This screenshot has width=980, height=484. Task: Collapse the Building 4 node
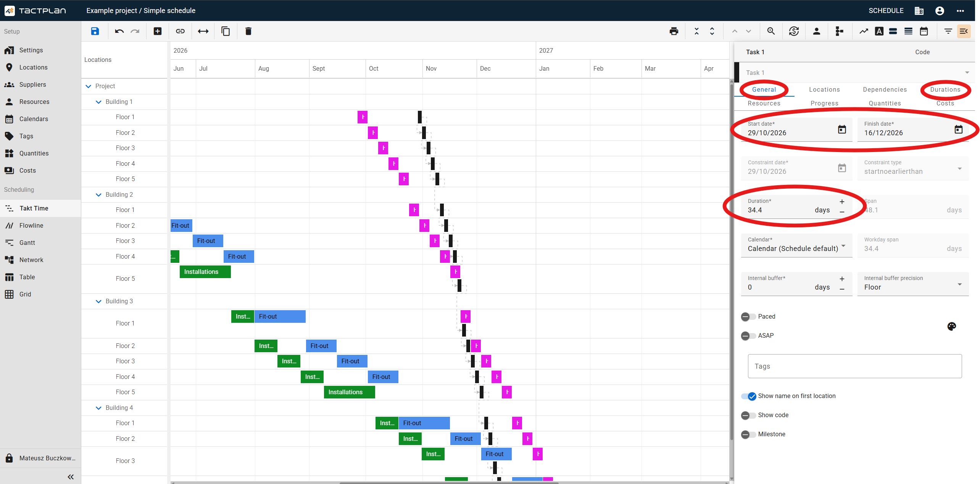pyautogui.click(x=98, y=408)
